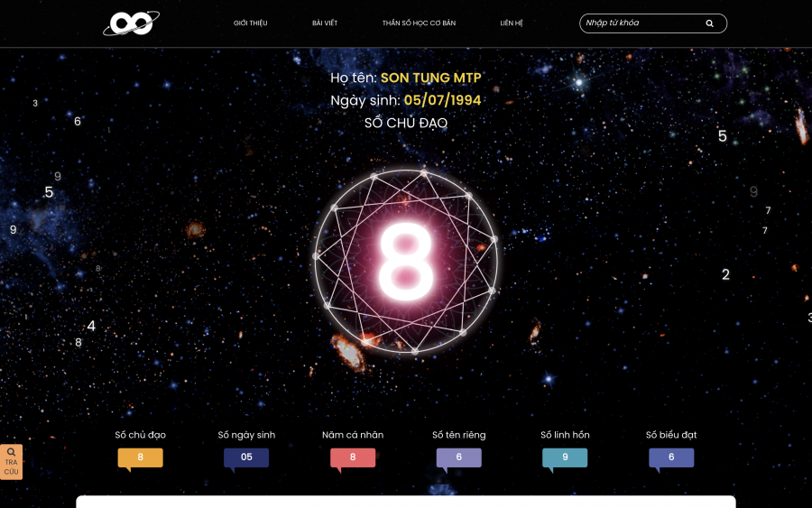Open THẦN SỐ HỌC CƠ BẢN menu
The image size is (812, 508).
tap(419, 23)
